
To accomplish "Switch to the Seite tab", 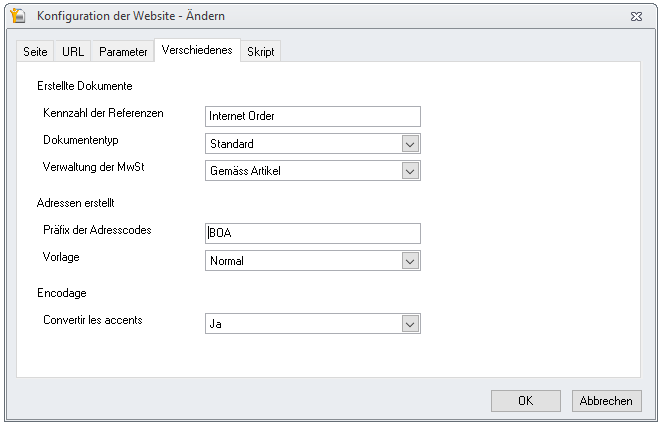I will [x=35, y=52].
